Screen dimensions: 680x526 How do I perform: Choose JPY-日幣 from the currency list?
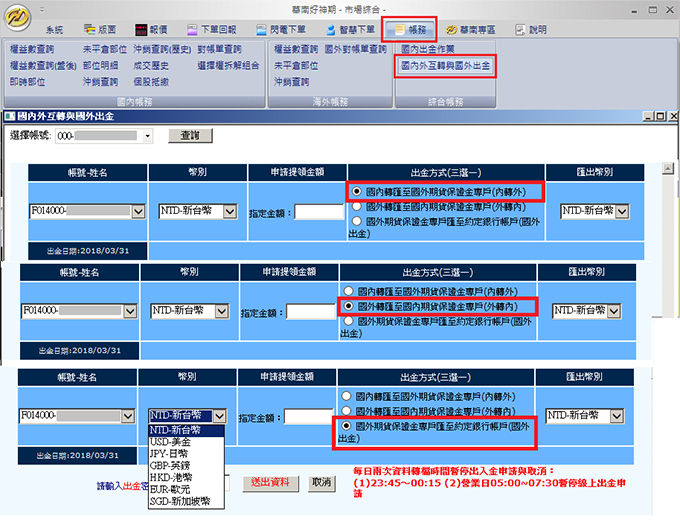click(186, 454)
